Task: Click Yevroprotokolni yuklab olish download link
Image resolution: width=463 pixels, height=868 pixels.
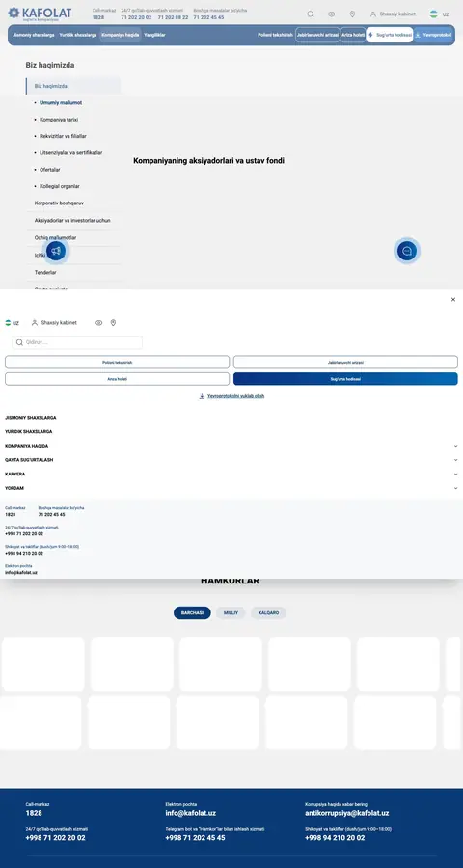Action: (231, 396)
